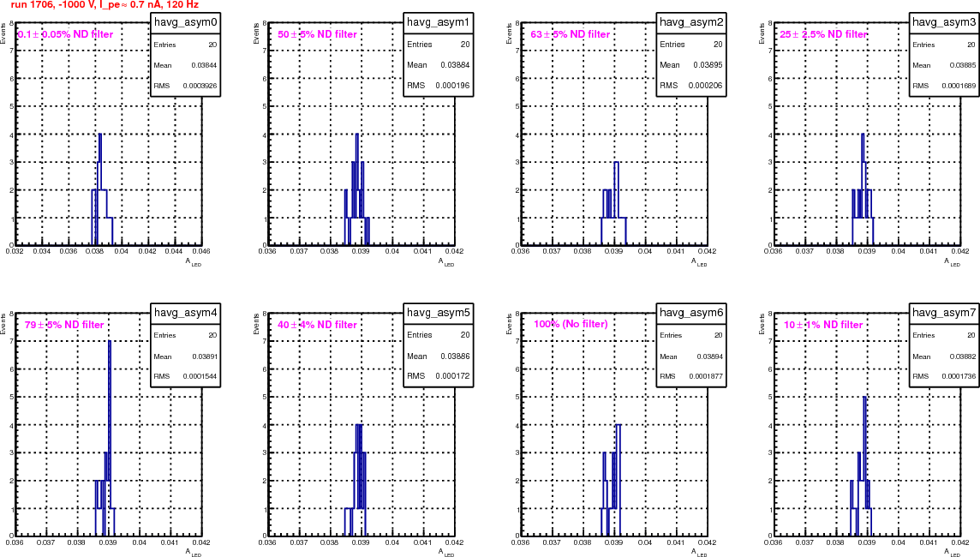
Task: Click the Events axis label of havg_asym1 plot
Action: pyautogui.click(x=256, y=33)
